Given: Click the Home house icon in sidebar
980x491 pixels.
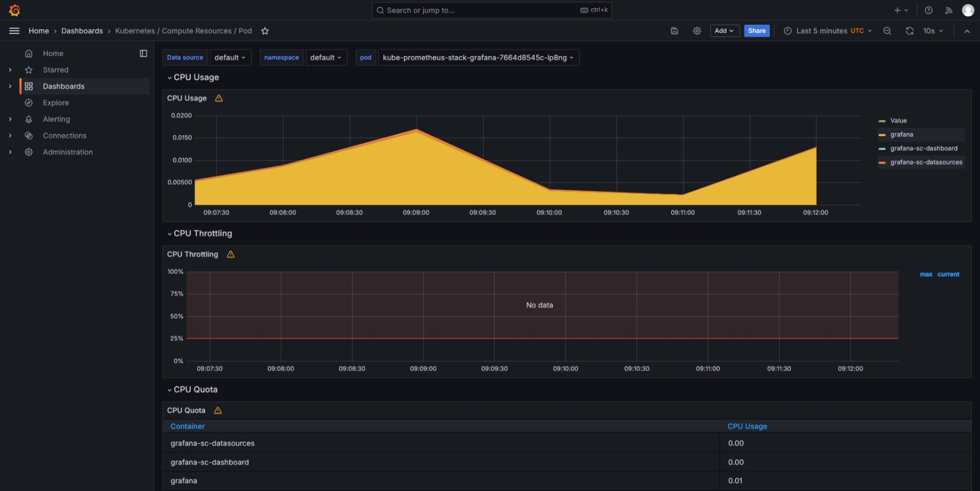Looking at the screenshot, I should (29, 53).
